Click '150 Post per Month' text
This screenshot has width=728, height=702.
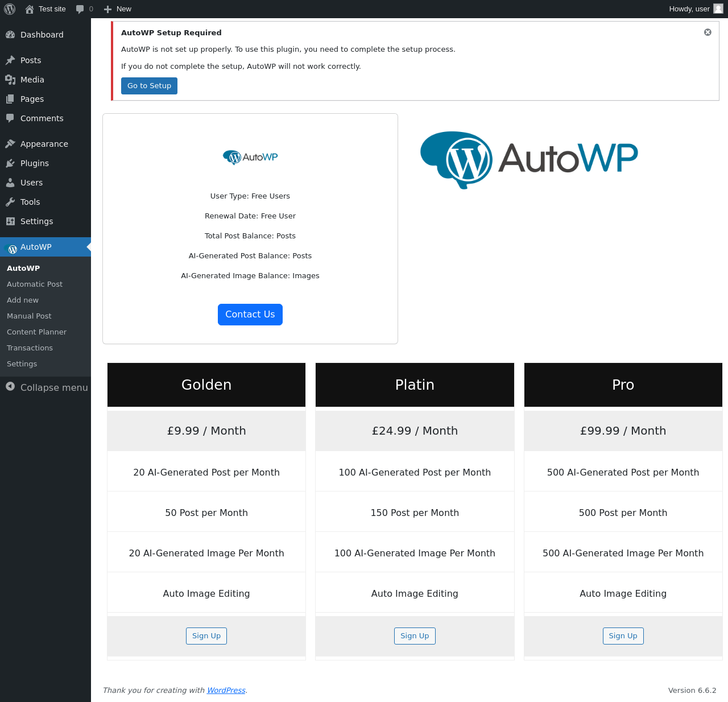415,513
